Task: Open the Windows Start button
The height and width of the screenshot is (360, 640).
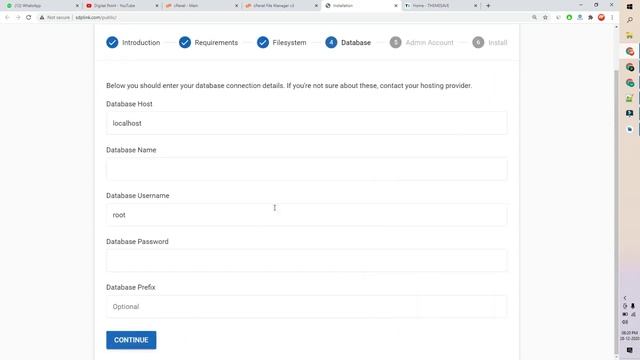Action: [x=629, y=6]
